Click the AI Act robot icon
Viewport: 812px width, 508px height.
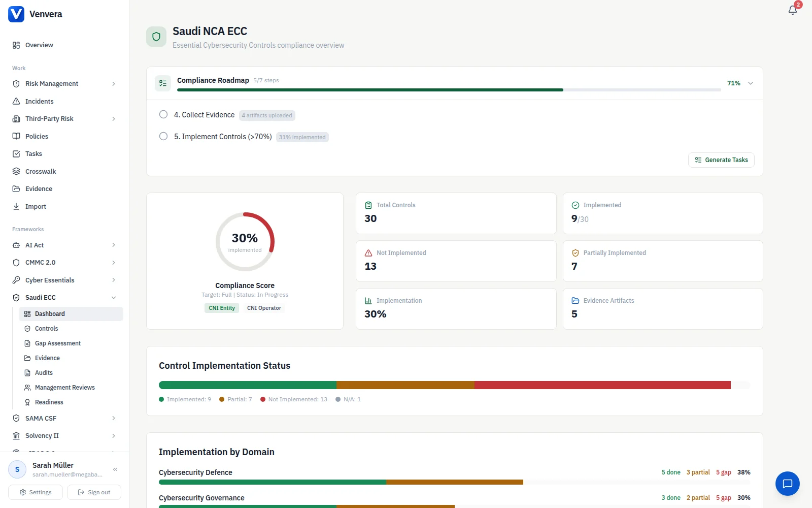coord(16,245)
